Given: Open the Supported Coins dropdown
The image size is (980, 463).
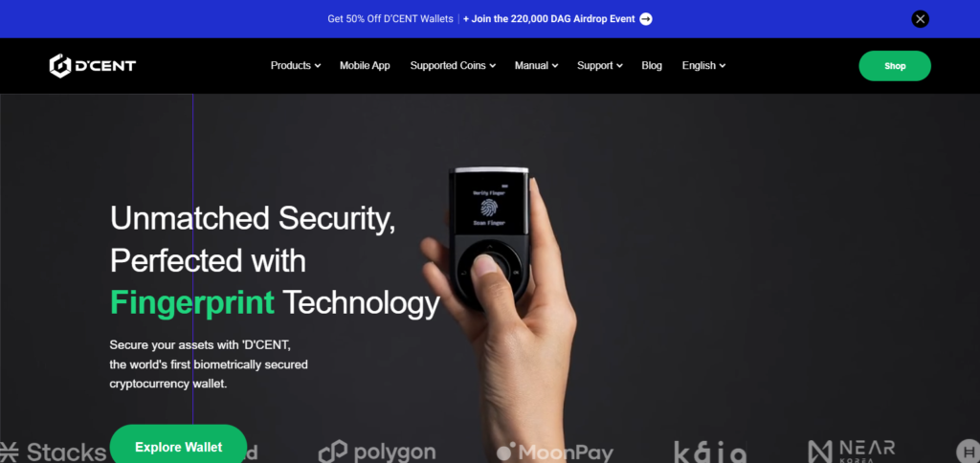Looking at the screenshot, I should pyautogui.click(x=453, y=66).
